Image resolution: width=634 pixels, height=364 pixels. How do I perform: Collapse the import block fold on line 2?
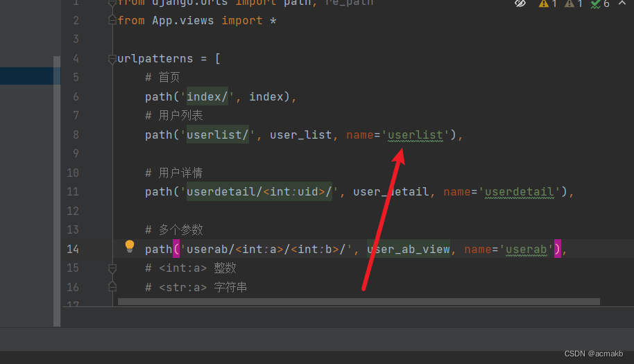pyautogui.click(x=112, y=20)
